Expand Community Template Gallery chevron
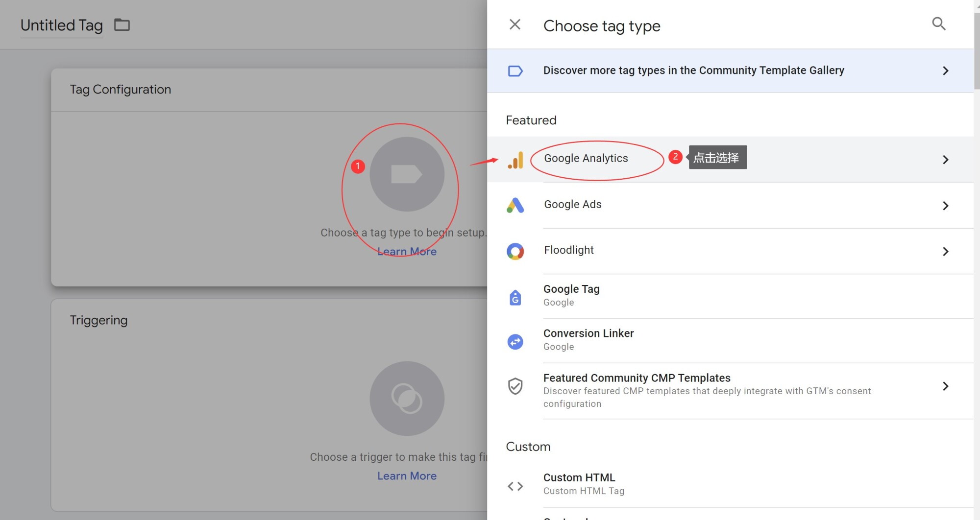The width and height of the screenshot is (980, 520). pos(945,71)
